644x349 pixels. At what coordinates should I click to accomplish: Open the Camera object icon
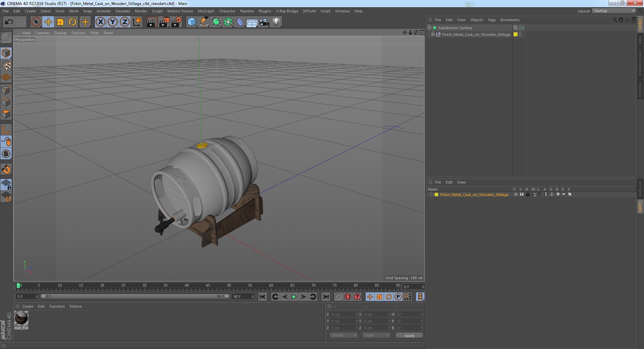[x=264, y=22]
